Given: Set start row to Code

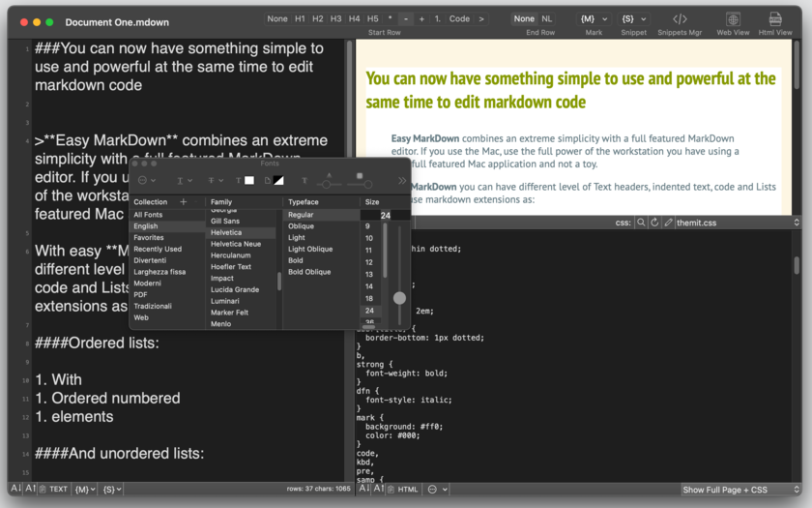Looking at the screenshot, I should pos(459,18).
